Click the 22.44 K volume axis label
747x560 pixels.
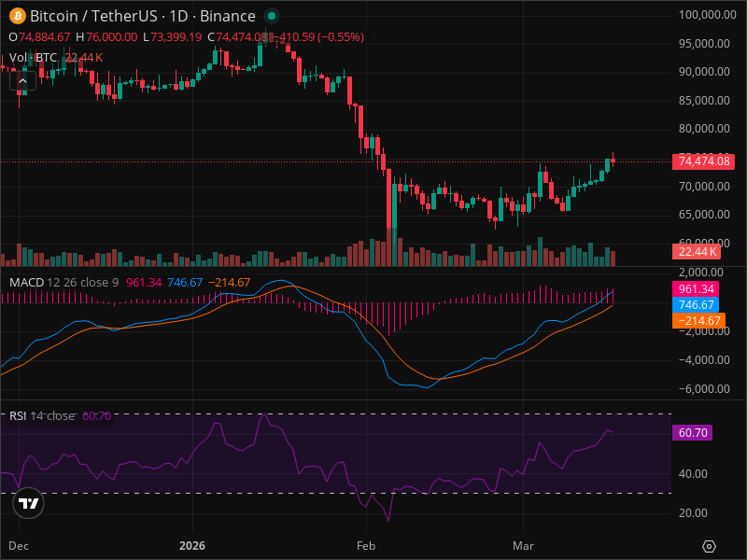(696, 251)
